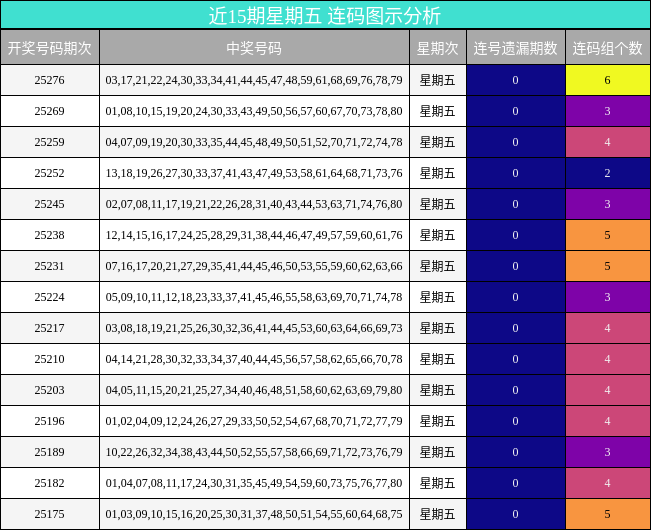Click the '中奖号码' column header
Image resolution: width=651 pixels, height=530 pixels.
tap(254, 48)
